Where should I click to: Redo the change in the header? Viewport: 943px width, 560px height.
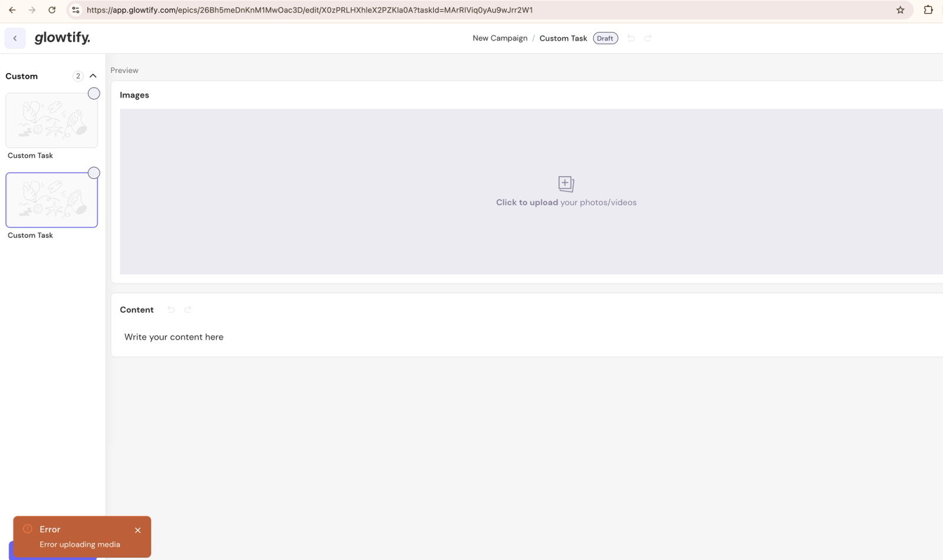pos(648,38)
